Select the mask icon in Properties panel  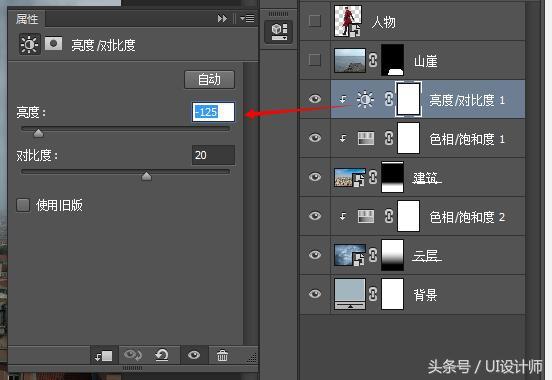pyautogui.click(x=54, y=44)
